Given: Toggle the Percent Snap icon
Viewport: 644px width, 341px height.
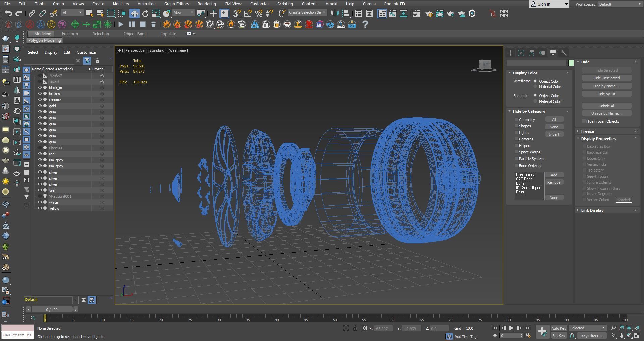Looking at the screenshot, I should tap(259, 13).
